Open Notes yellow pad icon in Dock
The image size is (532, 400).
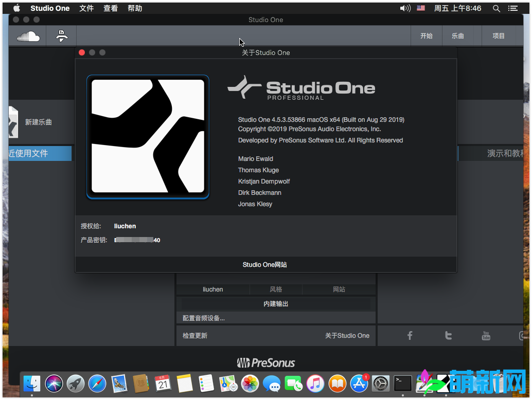coord(185,384)
